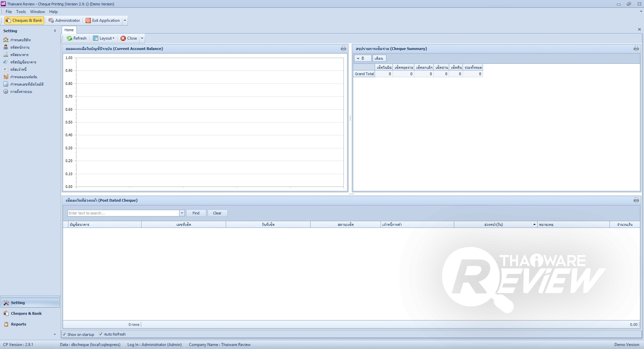Toggle the Auto Refresh checkbox
The image size is (644, 349).
point(101,334)
